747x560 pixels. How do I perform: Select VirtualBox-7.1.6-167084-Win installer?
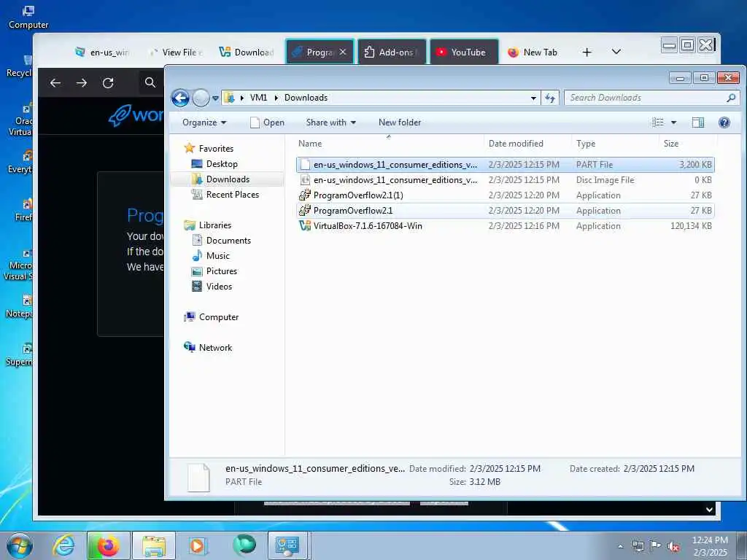click(505, 226)
